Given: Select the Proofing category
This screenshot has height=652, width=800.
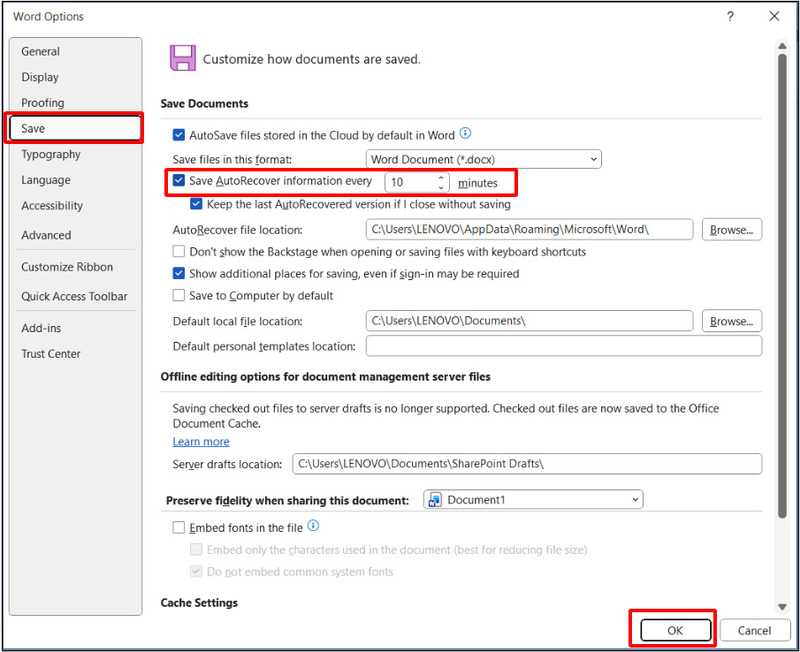Looking at the screenshot, I should pyautogui.click(x=43, y=103).
